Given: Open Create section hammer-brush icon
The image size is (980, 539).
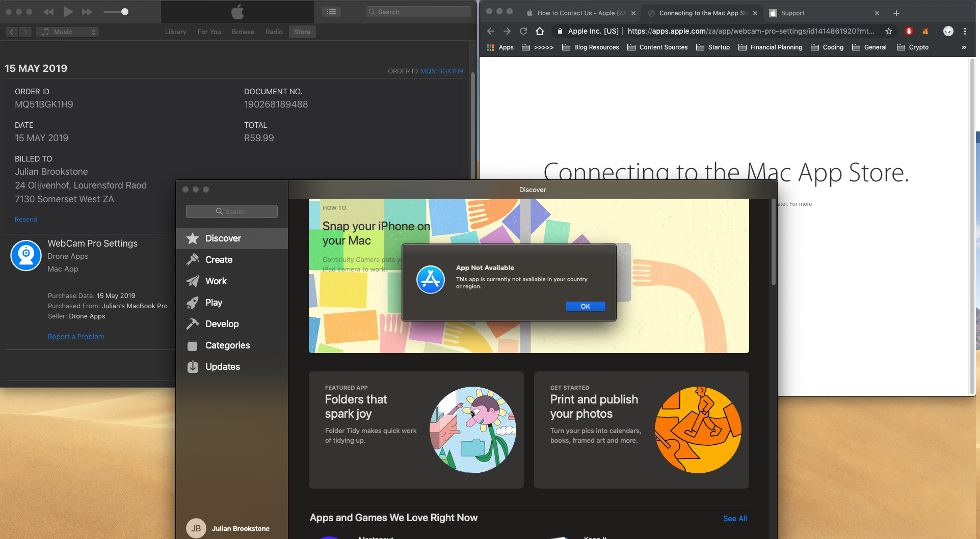Looking at the screenshot, I should pos(193,260).
